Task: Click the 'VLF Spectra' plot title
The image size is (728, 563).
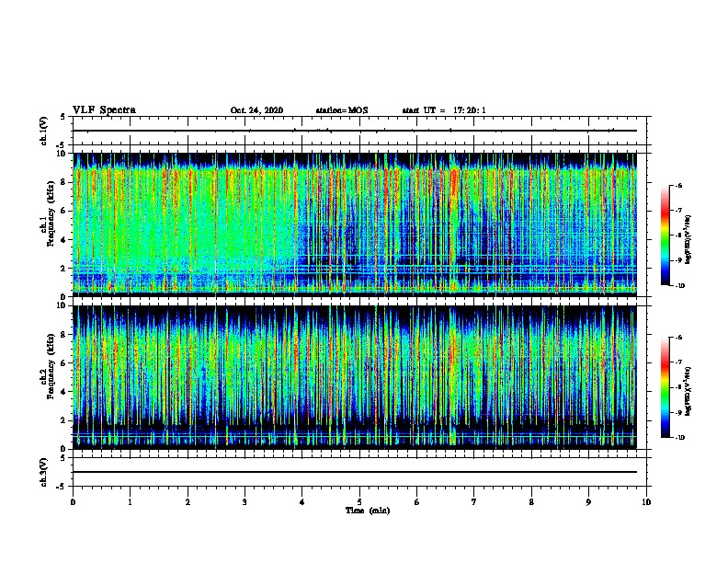Action: (x=104, y=109)
